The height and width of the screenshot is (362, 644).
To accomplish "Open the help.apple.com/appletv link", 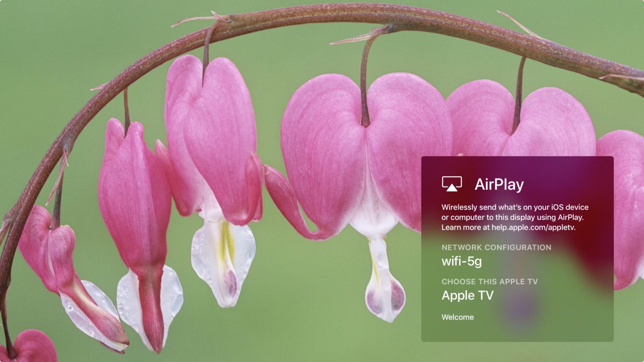I will (533, 227).
